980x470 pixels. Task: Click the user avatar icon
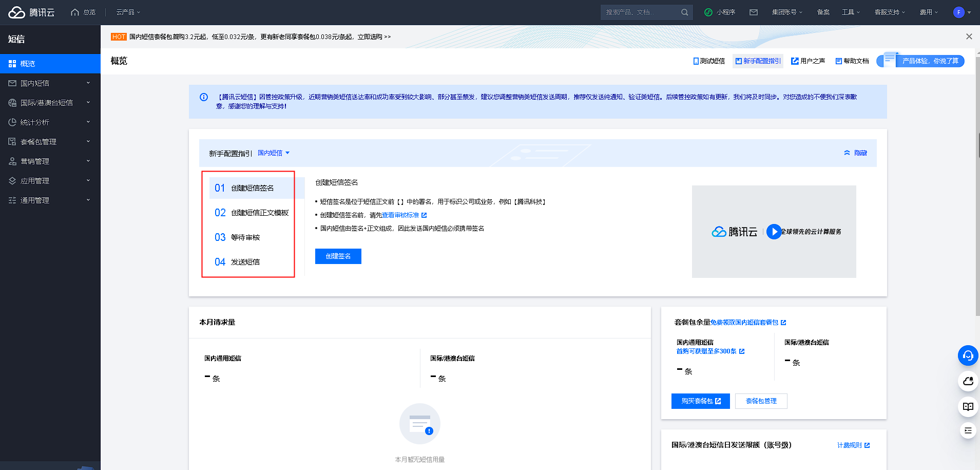[958, 12]
